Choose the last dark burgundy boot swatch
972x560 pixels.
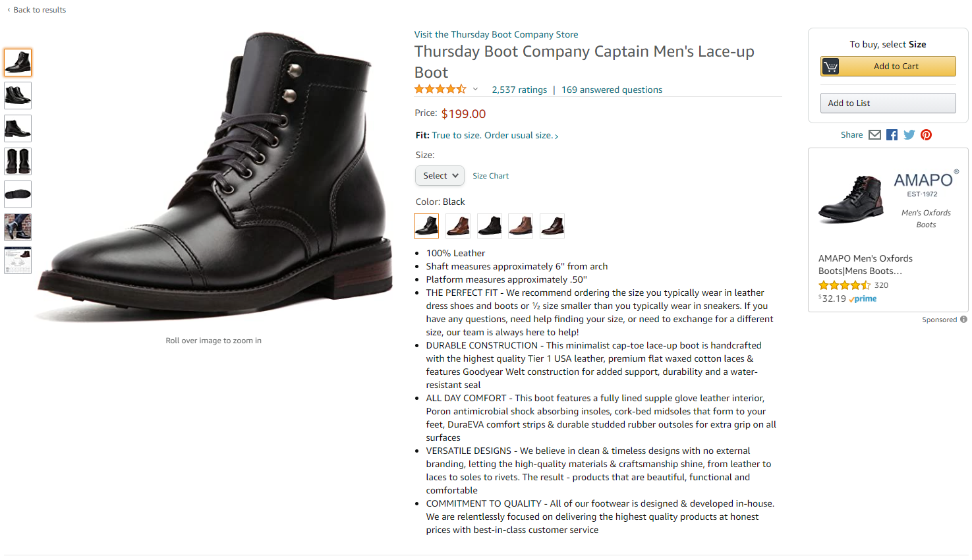(552, 226)
